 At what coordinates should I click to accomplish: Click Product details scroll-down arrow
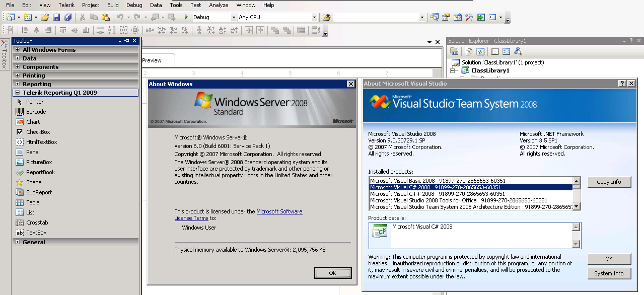[577, 245]
